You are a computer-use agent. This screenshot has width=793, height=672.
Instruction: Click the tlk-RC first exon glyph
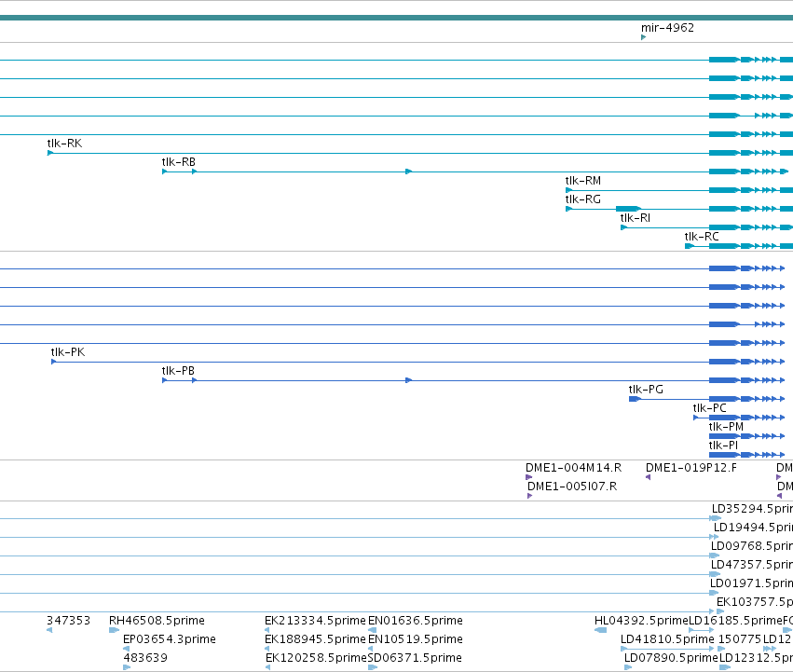690,246
